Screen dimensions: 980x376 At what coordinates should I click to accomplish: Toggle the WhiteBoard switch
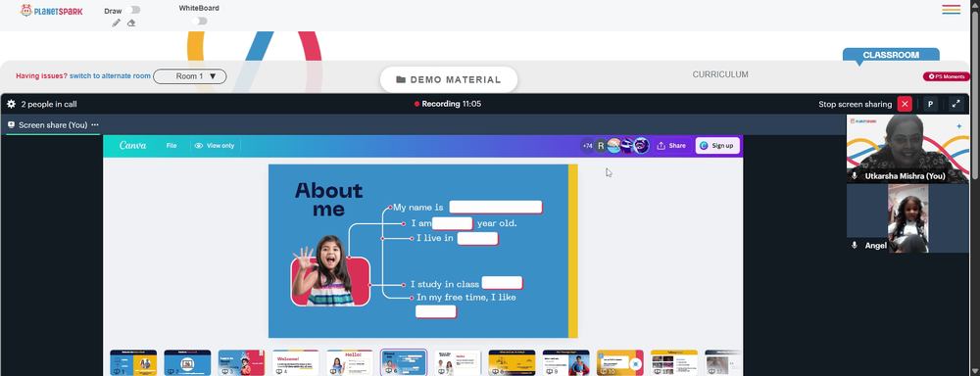pos(199,22)
